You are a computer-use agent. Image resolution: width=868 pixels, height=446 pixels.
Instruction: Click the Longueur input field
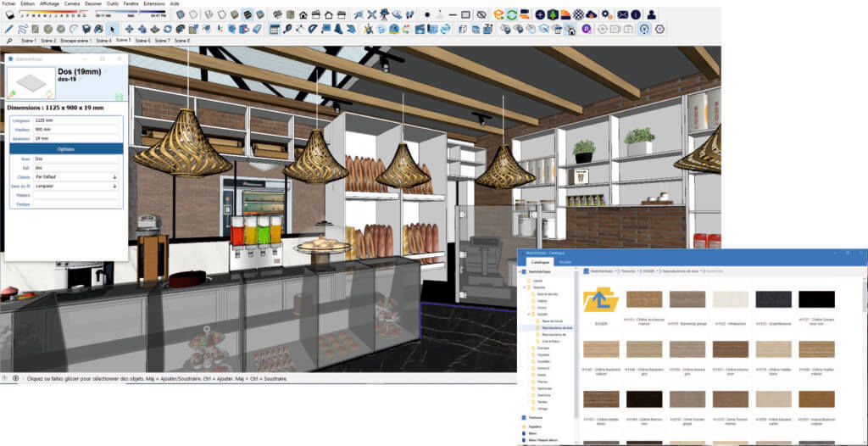[x=75, y=120]
